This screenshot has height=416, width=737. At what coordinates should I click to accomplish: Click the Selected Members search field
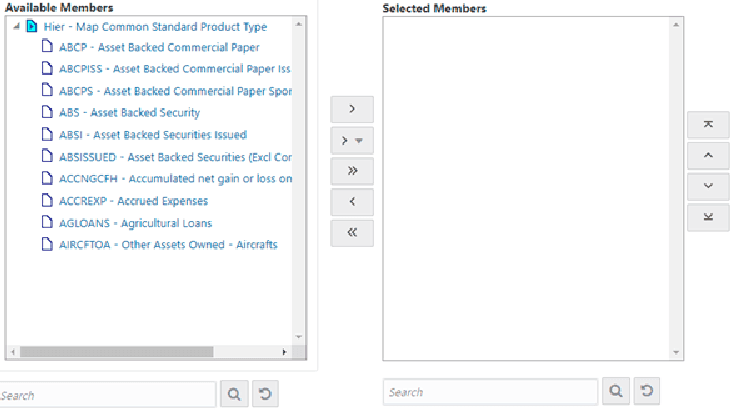490,392
